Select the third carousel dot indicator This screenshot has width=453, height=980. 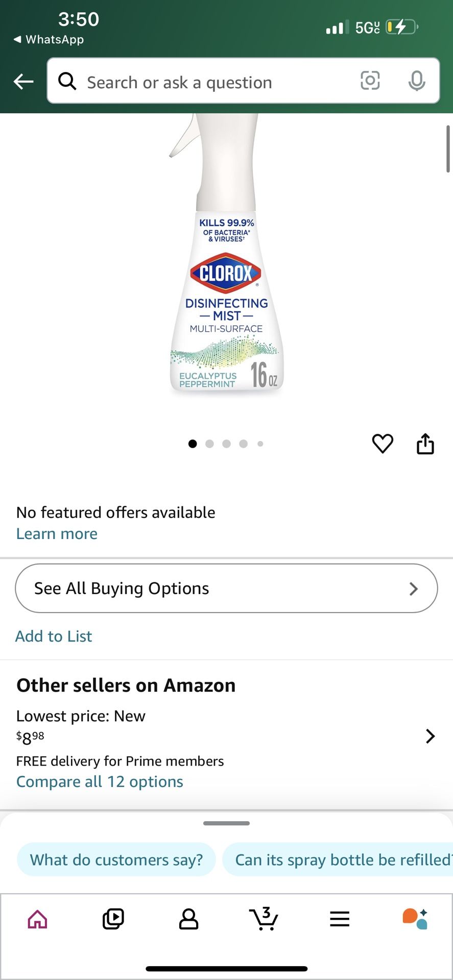pos(226,444)
